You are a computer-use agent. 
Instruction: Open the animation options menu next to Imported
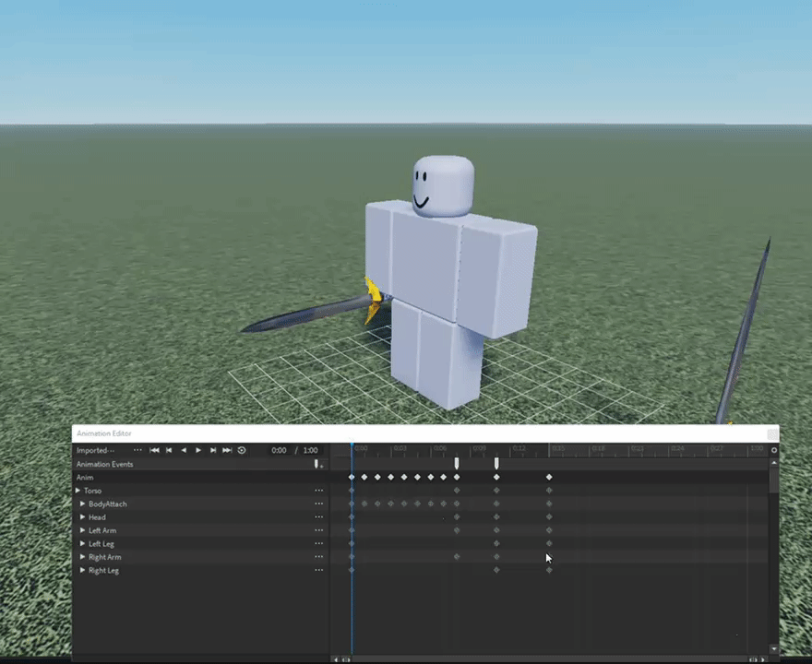137,450
